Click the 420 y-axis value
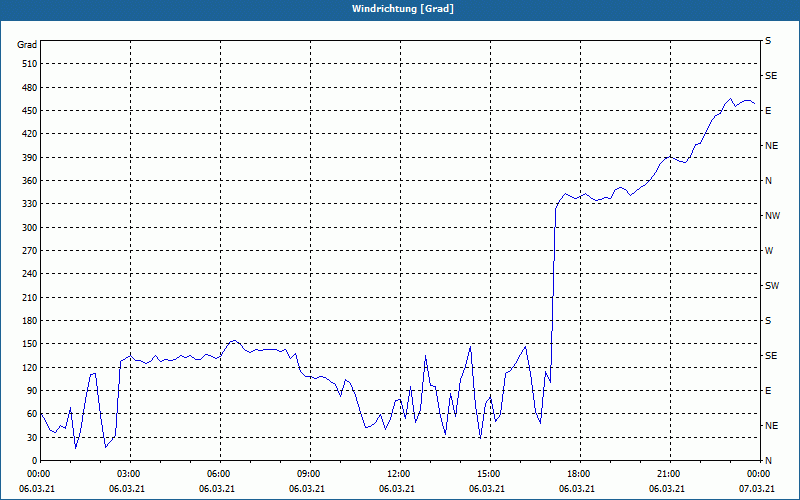 (x=30, y=134)
